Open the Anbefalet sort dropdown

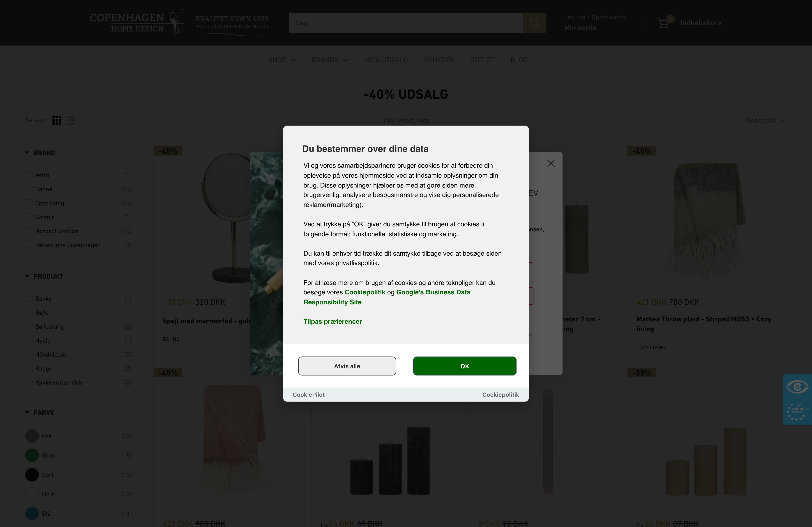point(766,120)
